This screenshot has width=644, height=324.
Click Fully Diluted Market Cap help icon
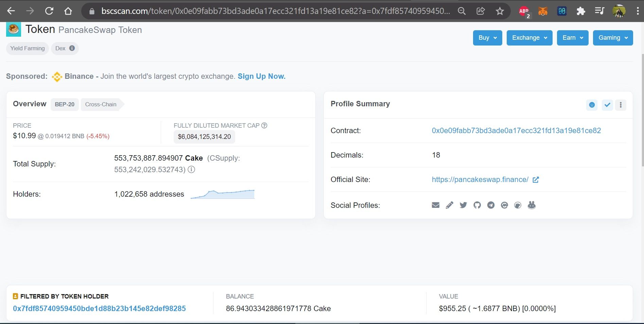264,125
